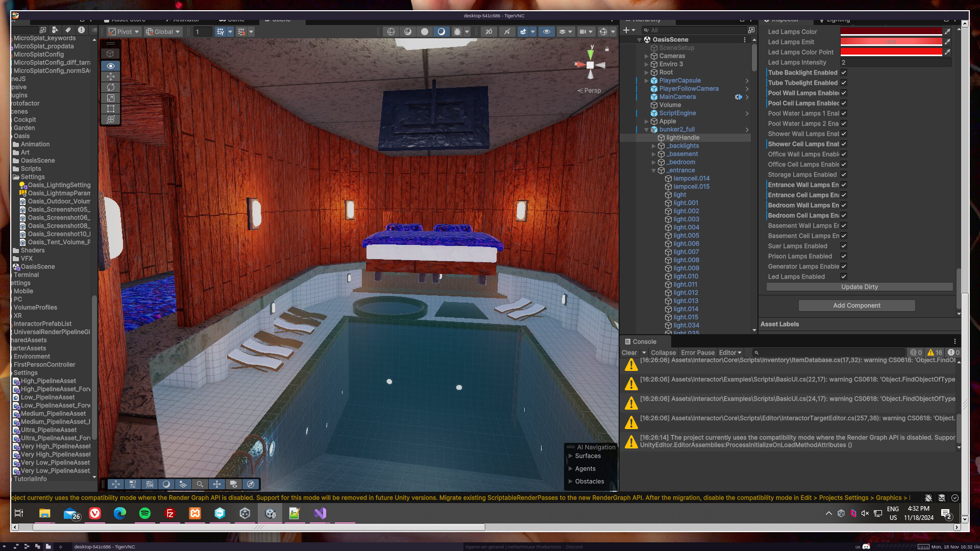Uncheck Tube Backlight Enabled
This screenshot has width=980, height=551.
(x=844, y=72)
